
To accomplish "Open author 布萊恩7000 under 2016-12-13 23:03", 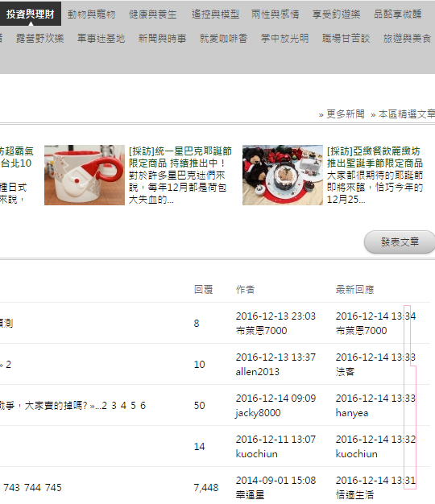I will point(261,330).
